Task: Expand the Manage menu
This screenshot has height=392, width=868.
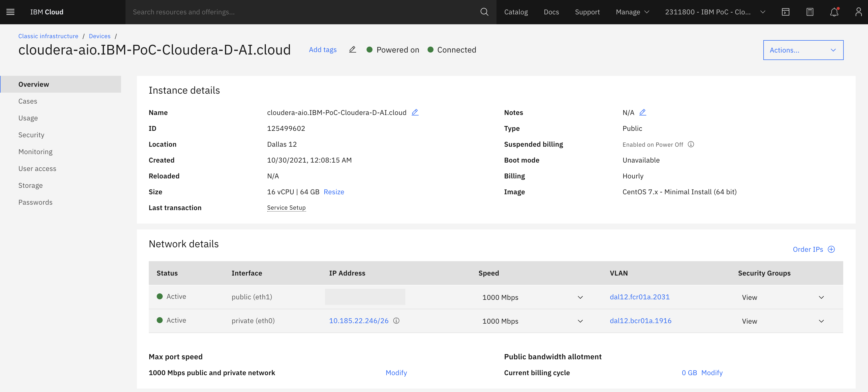Action: (x=632, y=12)
